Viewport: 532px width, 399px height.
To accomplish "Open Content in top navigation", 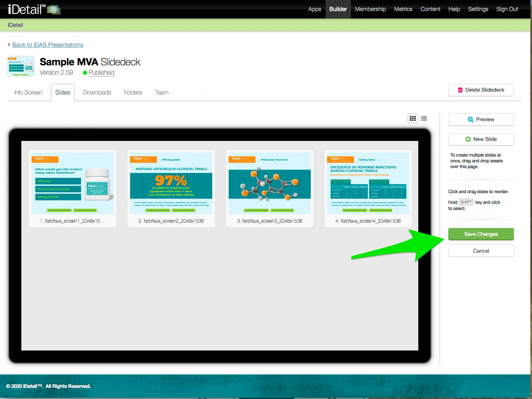I will click(430, 9).
